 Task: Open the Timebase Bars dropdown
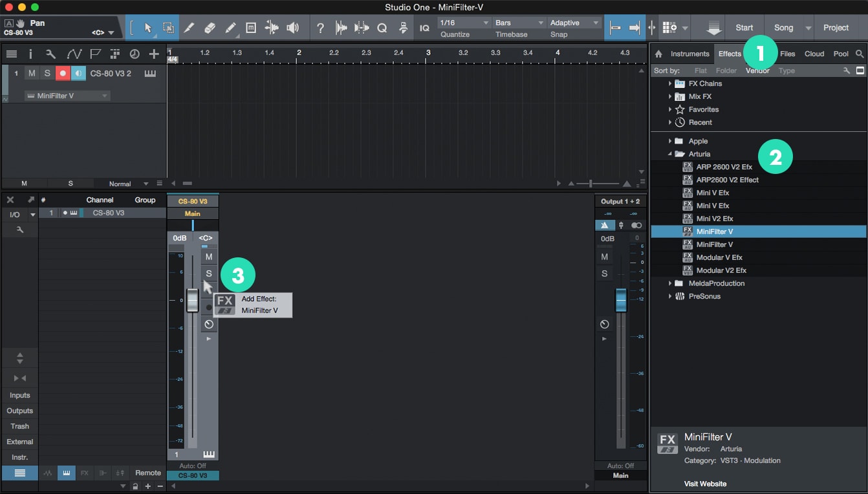(x=519, y=23)
